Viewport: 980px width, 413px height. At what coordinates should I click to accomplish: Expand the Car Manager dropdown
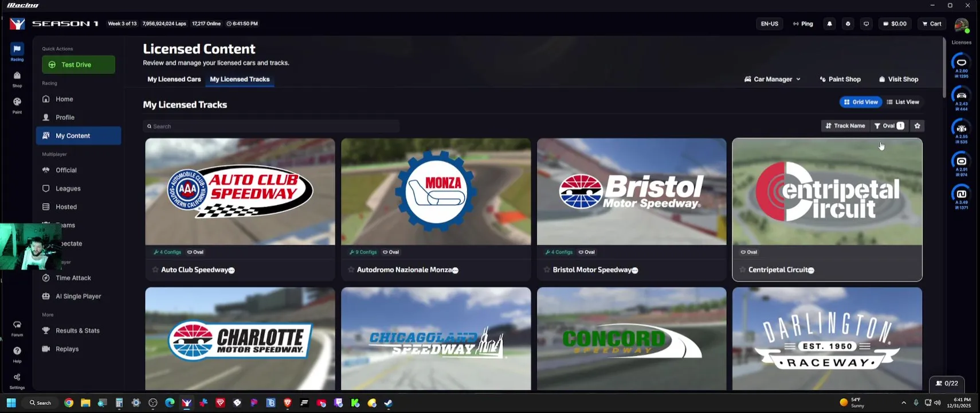(772, 79)
